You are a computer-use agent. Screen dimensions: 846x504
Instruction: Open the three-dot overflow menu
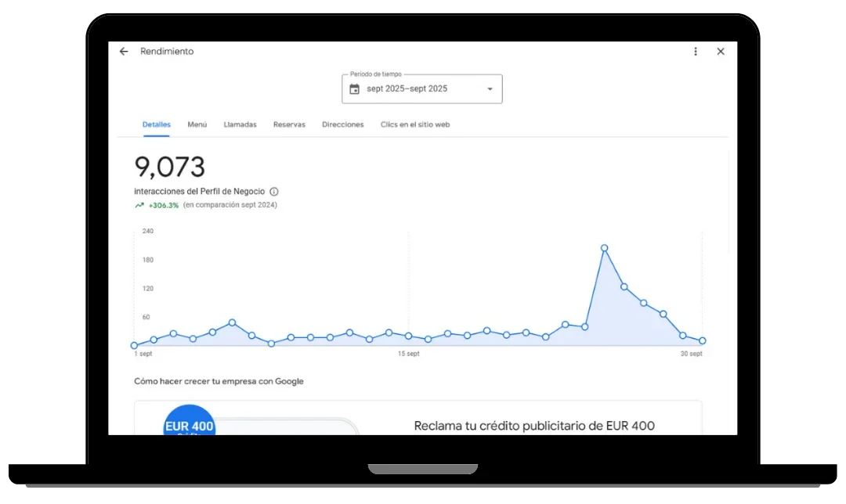pos(696,51)
